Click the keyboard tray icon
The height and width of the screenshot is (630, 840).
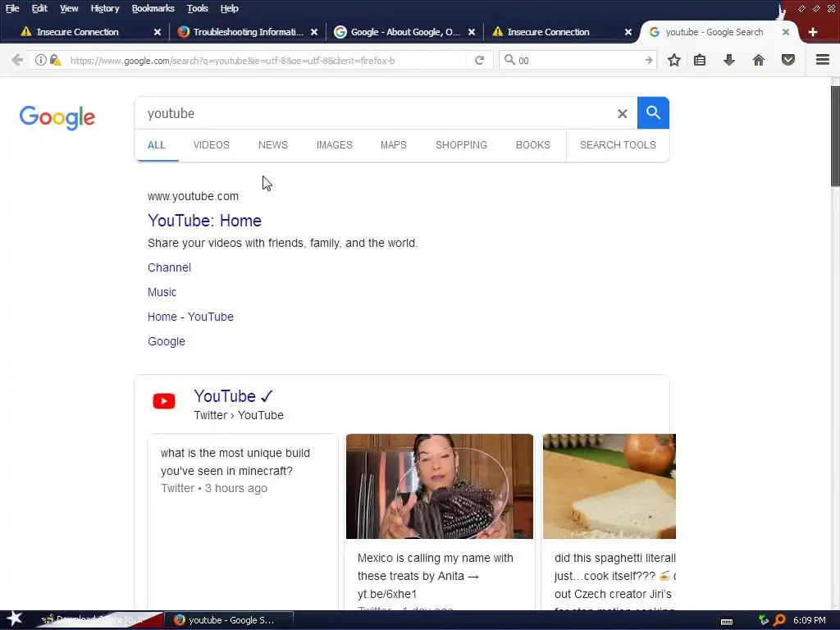click(x=727, y=622)
